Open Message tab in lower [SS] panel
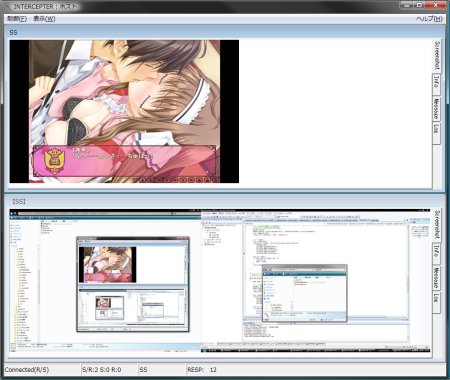This screenshot has width=450, height=380. (437, 278)
